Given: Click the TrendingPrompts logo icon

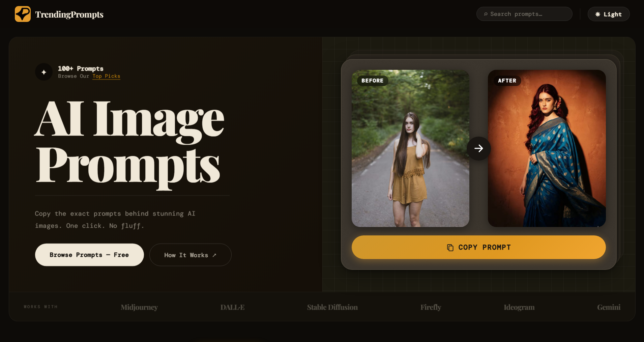Looking at the screenshot, I should coord(22,14).
